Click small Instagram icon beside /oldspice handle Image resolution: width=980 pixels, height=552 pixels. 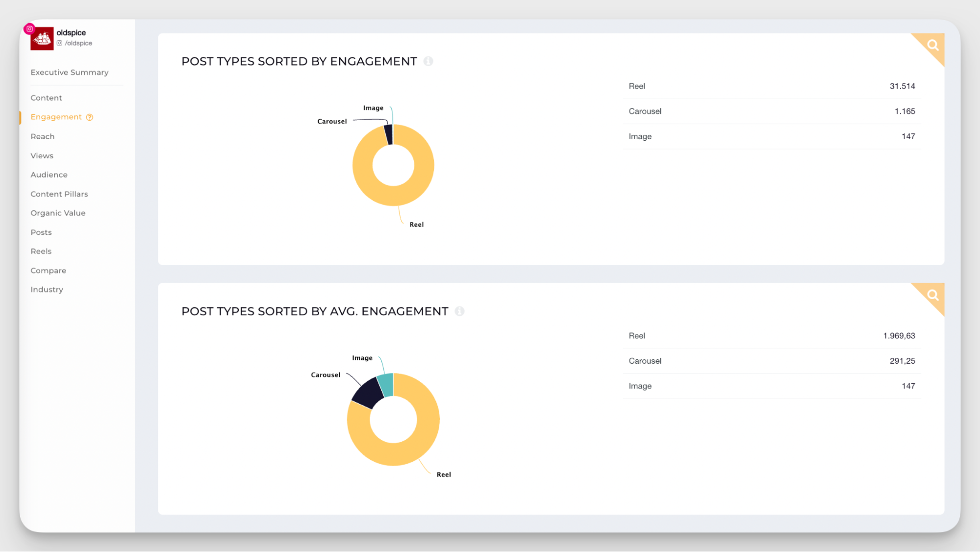click(x=59, y=43)
